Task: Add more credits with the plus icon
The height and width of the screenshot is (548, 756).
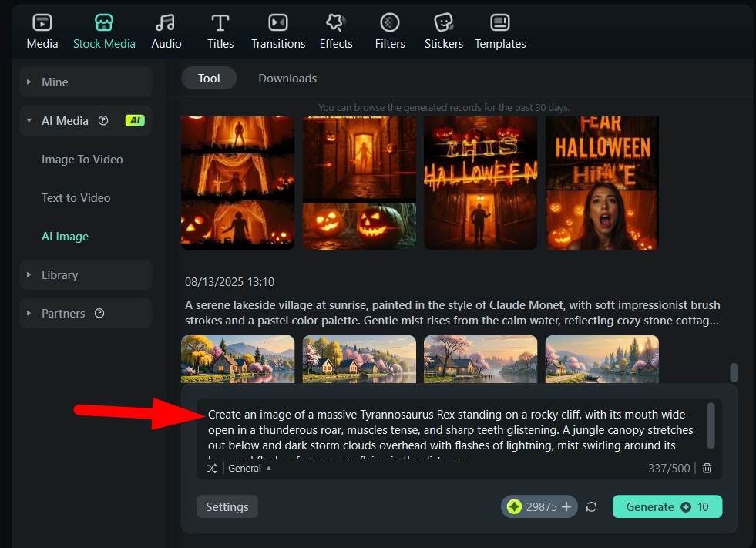Action: (566, 506)
